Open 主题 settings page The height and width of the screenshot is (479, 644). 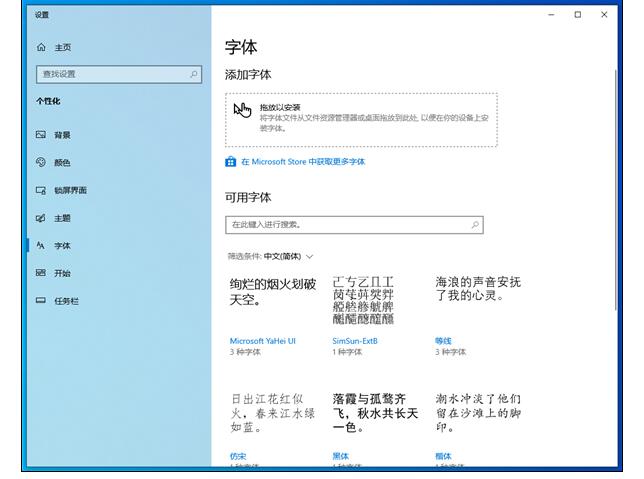[62, 218]
